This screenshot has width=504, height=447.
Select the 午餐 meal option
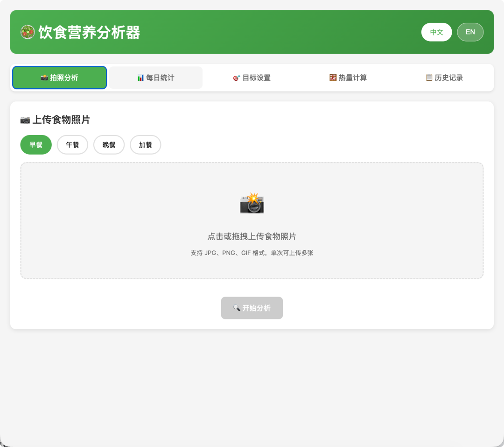click(x=72, y=145)
